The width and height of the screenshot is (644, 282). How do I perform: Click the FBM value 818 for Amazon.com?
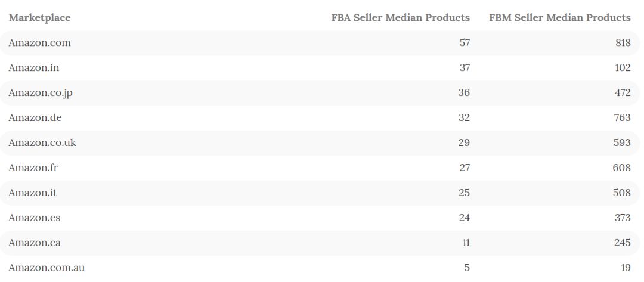click(x=623, y=43)
